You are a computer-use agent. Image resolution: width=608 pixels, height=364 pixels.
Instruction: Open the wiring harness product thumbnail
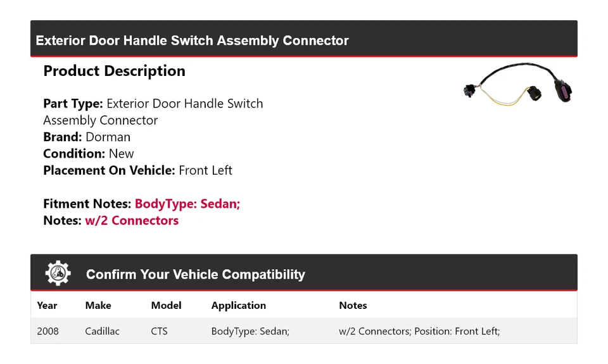tap(517, 84)
